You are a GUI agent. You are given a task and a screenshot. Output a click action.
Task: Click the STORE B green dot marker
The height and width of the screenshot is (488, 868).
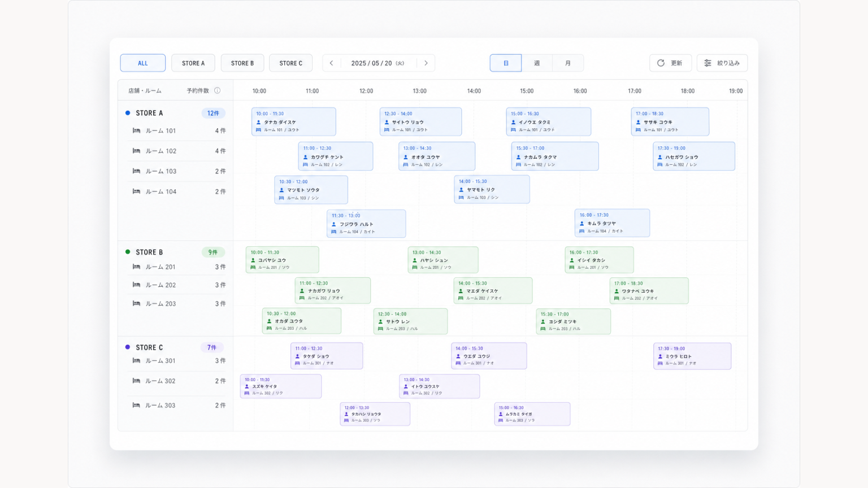pyautogui.click(x=128, y=252)
